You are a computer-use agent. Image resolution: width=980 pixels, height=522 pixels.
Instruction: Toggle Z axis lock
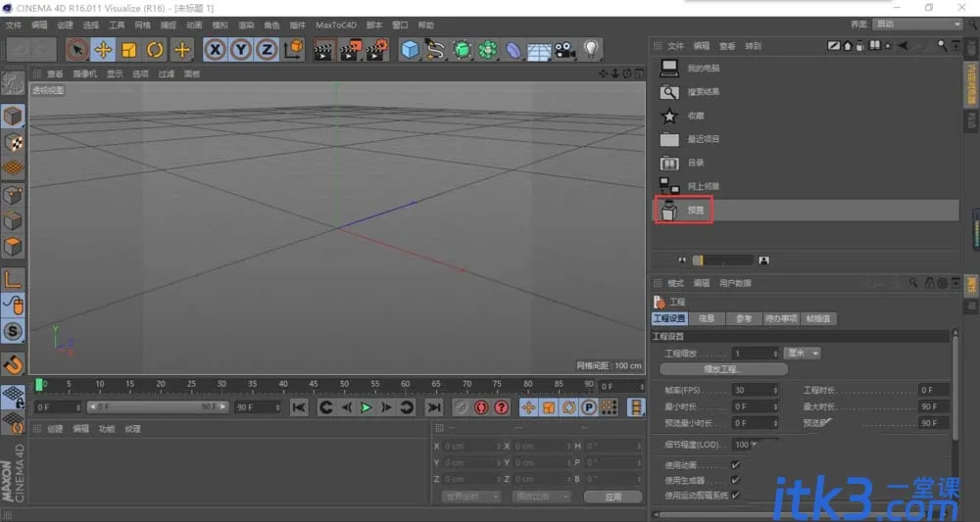click(x=267, y=50)
